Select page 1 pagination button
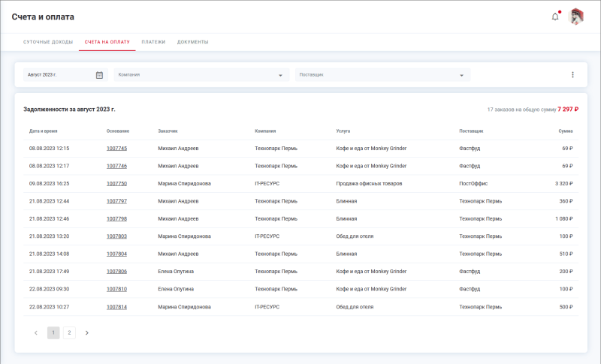The height and width of the screenshot is (364, 601). point(53,332)
